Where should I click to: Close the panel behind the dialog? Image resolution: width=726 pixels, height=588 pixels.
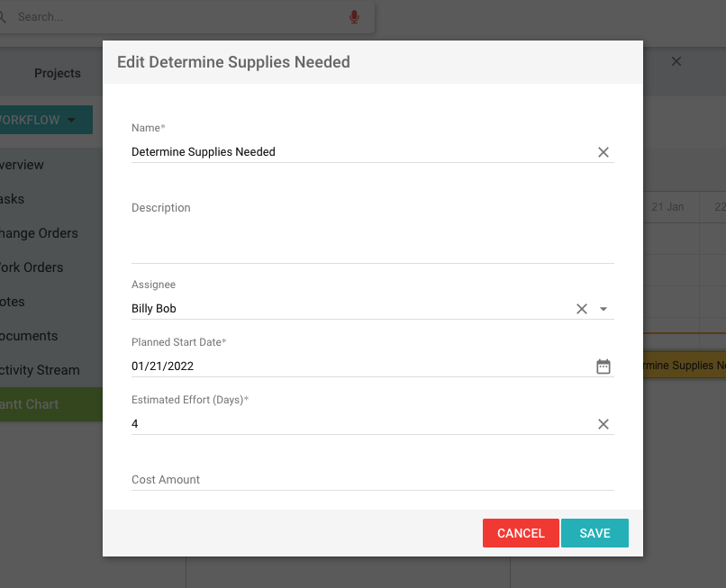tap(676, 61)
